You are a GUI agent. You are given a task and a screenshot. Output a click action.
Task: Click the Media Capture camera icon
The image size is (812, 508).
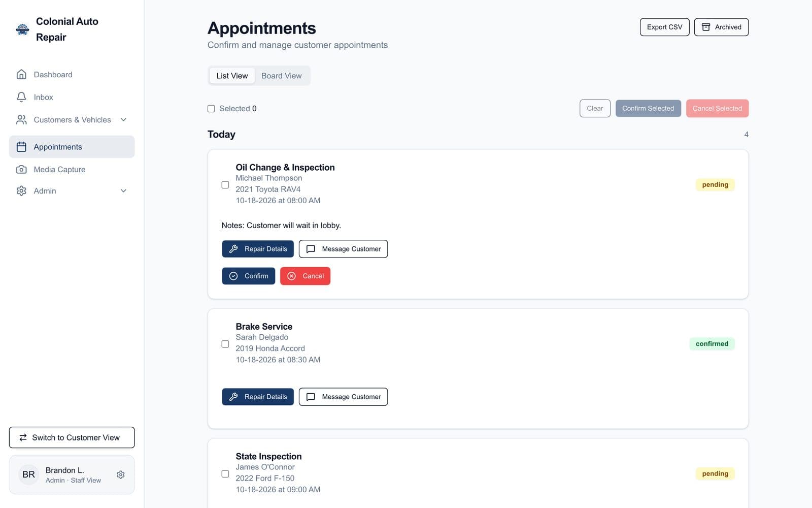point(21,170)
